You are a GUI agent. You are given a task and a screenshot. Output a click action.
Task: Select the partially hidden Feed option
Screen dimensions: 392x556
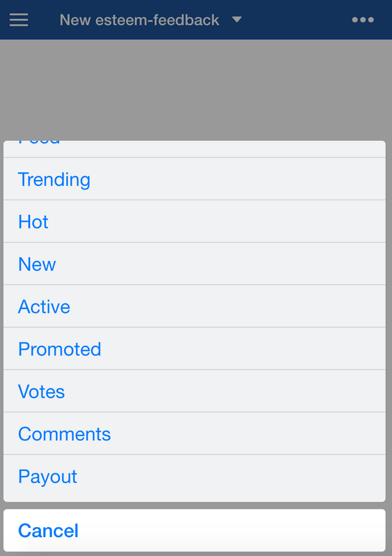point(194,149)
